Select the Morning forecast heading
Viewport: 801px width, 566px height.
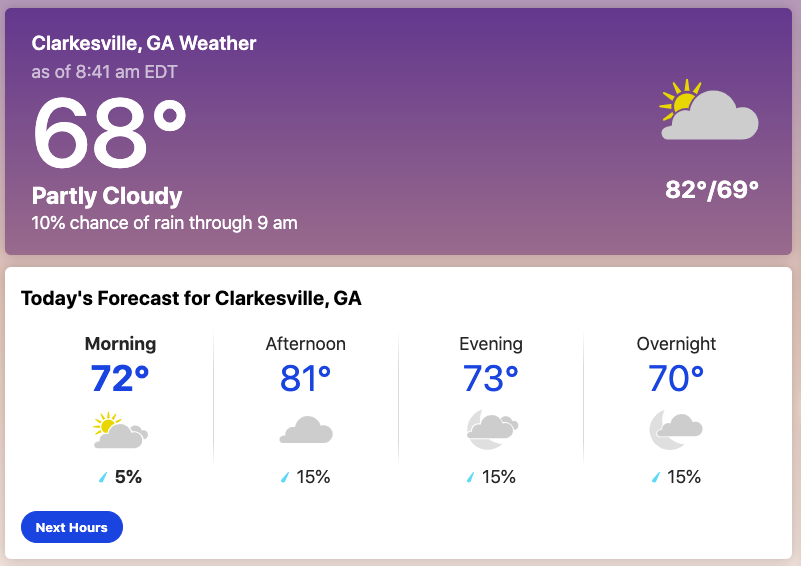[x=121, y=344]
